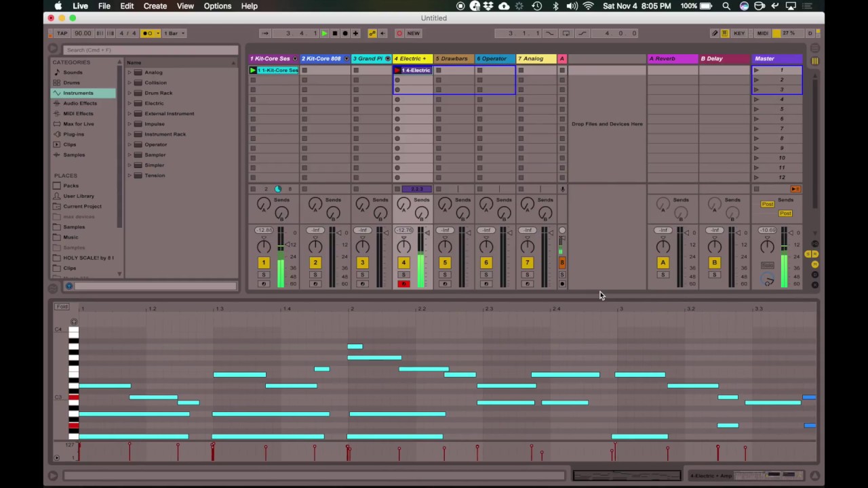Toggle the Automation Arm button
The image size is (868, 488).
point(372,33)
